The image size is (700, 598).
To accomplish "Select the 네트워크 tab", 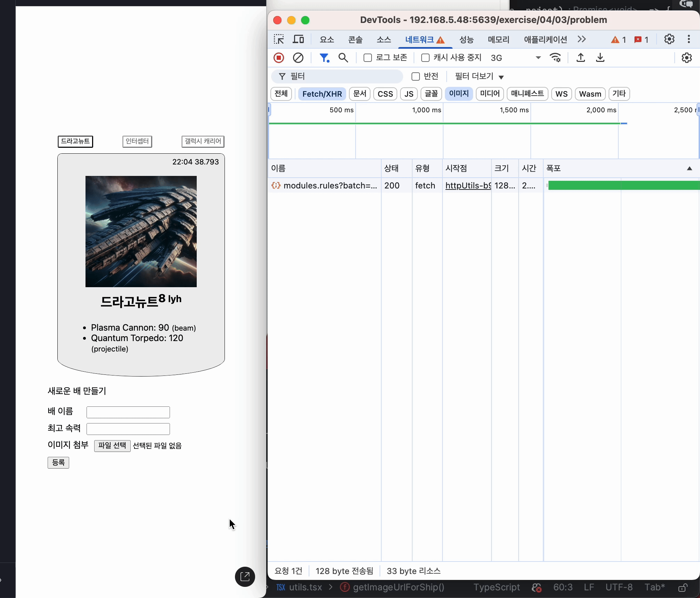I will point(425,40).
